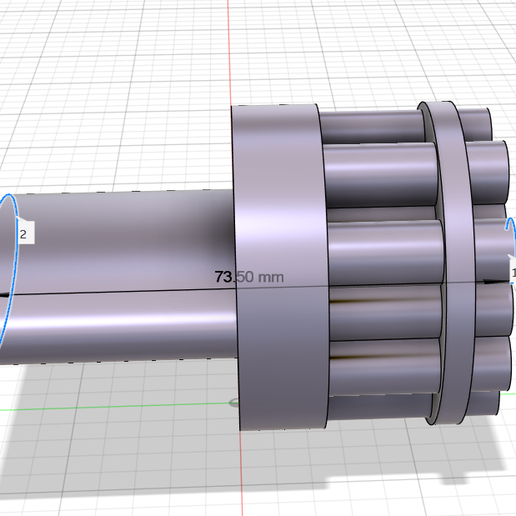This screenshot has width=516, height=516.
Task: Select the measurement point marker labeled 2
Action: pyautogui.click(x=25, y=233)
